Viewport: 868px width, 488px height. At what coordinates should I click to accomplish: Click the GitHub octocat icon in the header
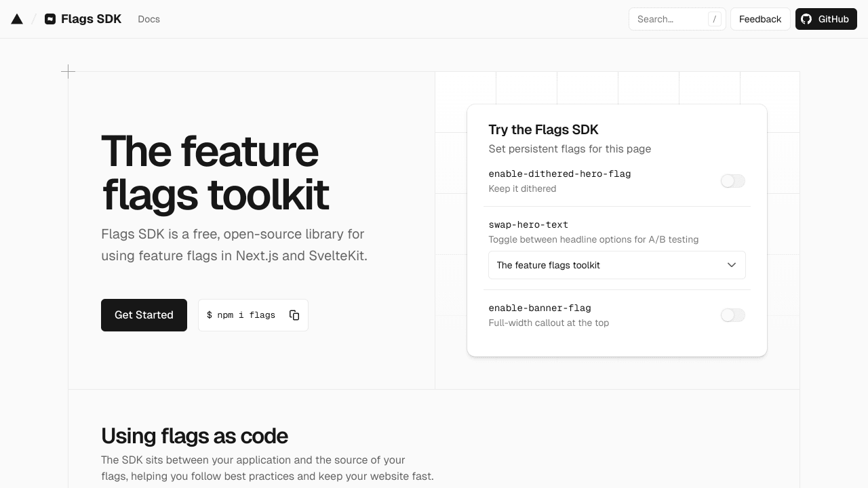[x=806, y=19]
